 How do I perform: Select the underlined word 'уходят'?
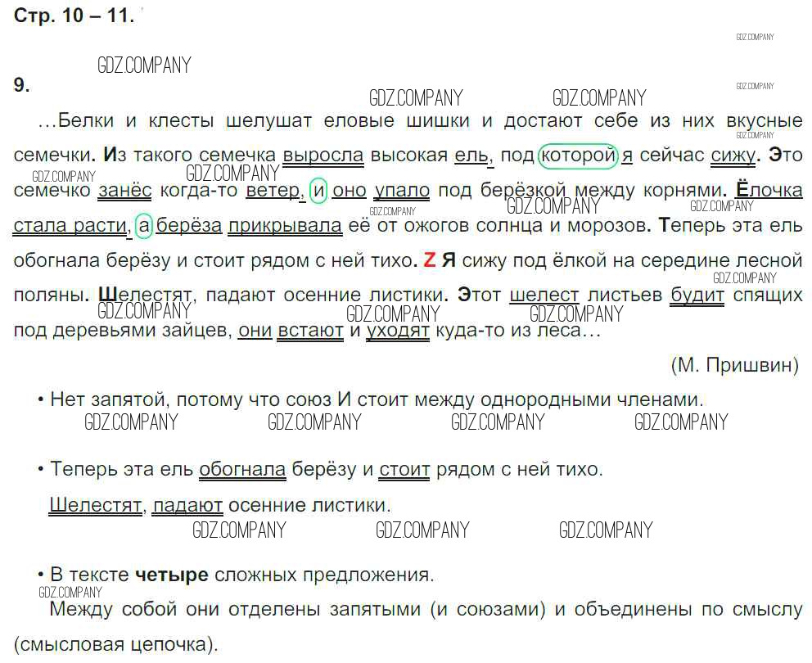(x=397, y=331)
